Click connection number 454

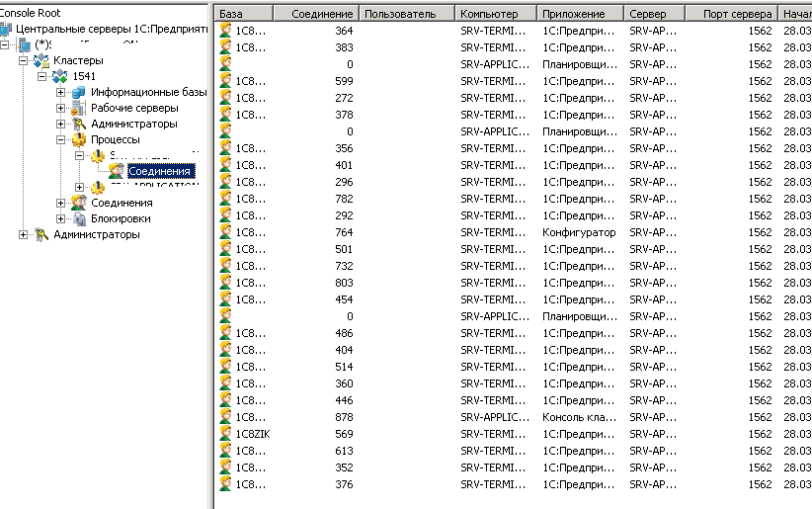click(x=344, y=299)
